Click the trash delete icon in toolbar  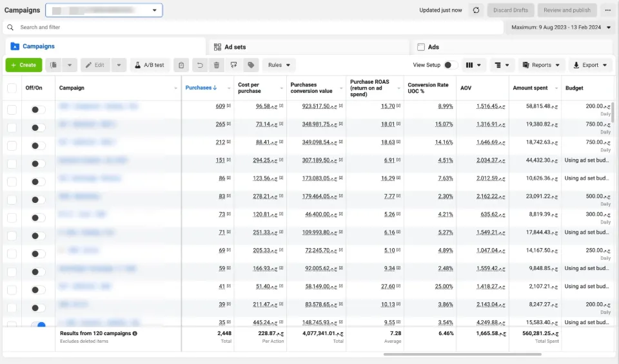[217, 65]
